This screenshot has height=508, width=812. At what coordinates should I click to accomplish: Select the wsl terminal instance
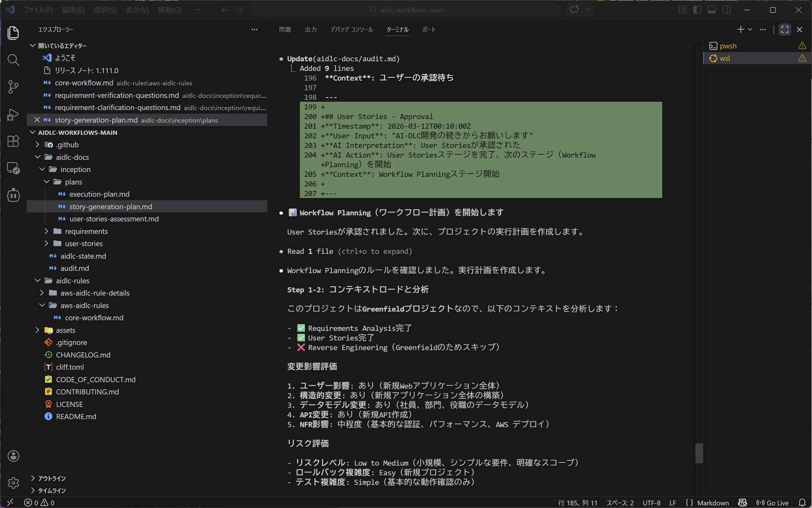coord(757,58)
